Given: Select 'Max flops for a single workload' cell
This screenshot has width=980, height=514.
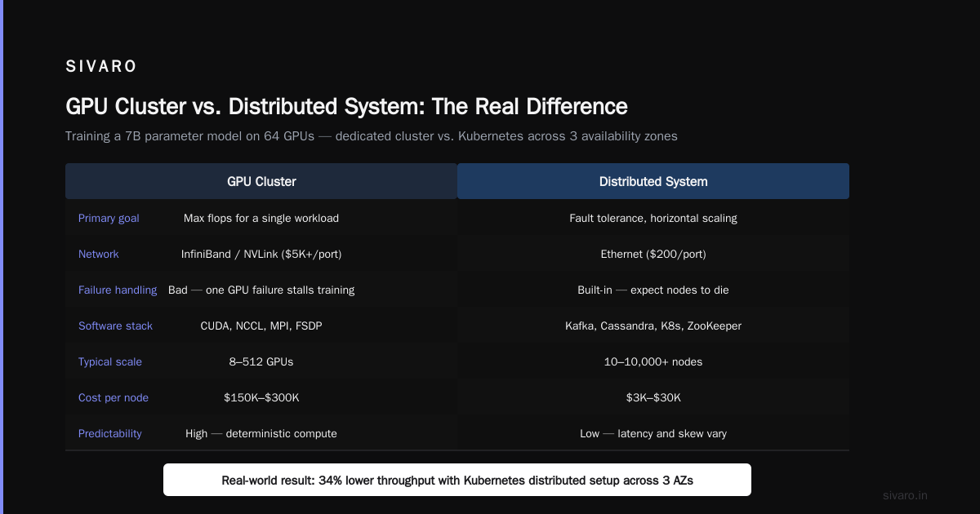Looking at the screenshot, I should tap(261, 218).
